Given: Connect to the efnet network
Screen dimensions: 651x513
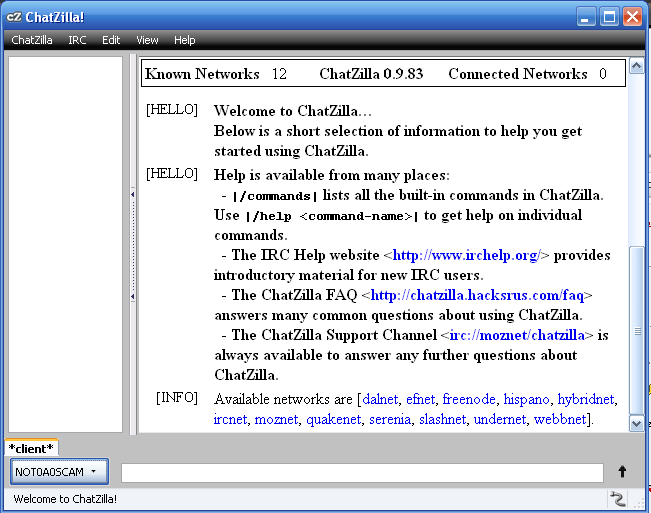Looking at the screenshot, I should point(420,399).
